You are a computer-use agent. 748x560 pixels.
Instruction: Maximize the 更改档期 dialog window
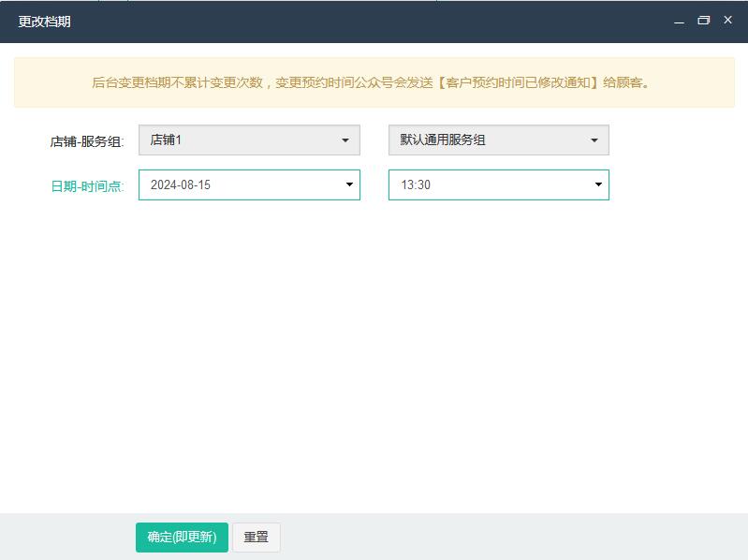coord(704,21)
